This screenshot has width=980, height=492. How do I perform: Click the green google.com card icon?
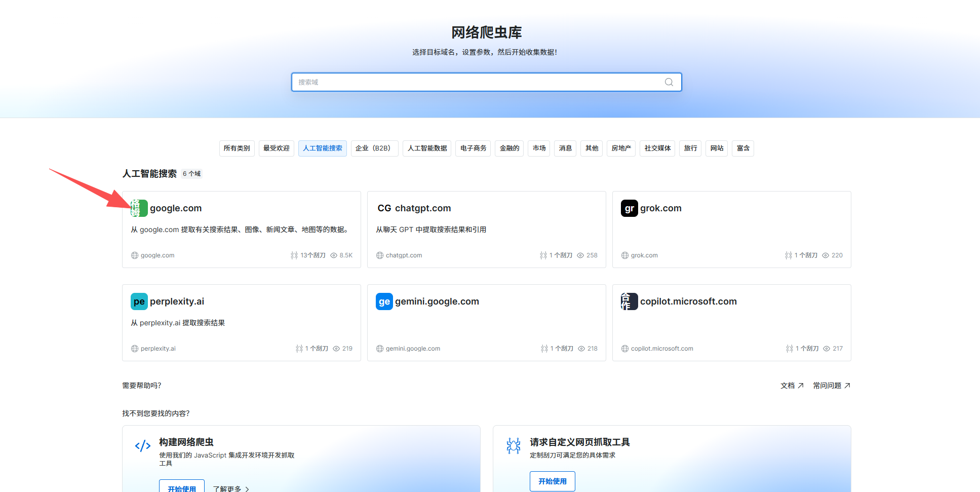(x=139, y=208)
